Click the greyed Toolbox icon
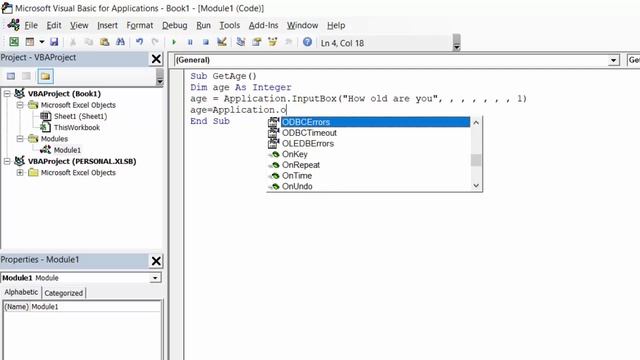This screenshot has height=360, width=640. coord(288,42)
